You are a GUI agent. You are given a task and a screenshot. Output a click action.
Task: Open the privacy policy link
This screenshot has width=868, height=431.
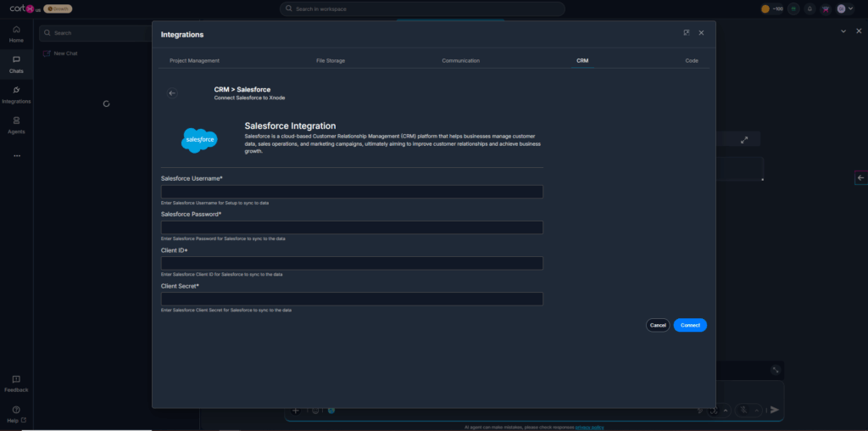[590, 427]
